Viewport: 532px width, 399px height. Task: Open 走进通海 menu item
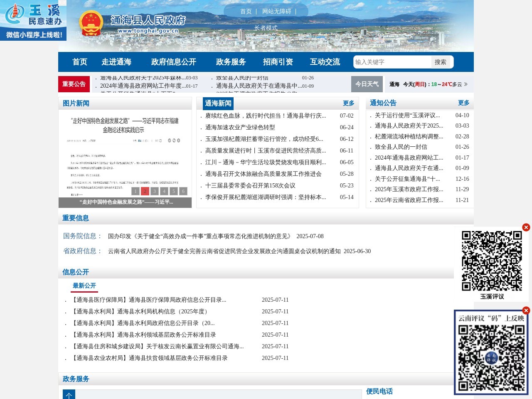point(116,62)
